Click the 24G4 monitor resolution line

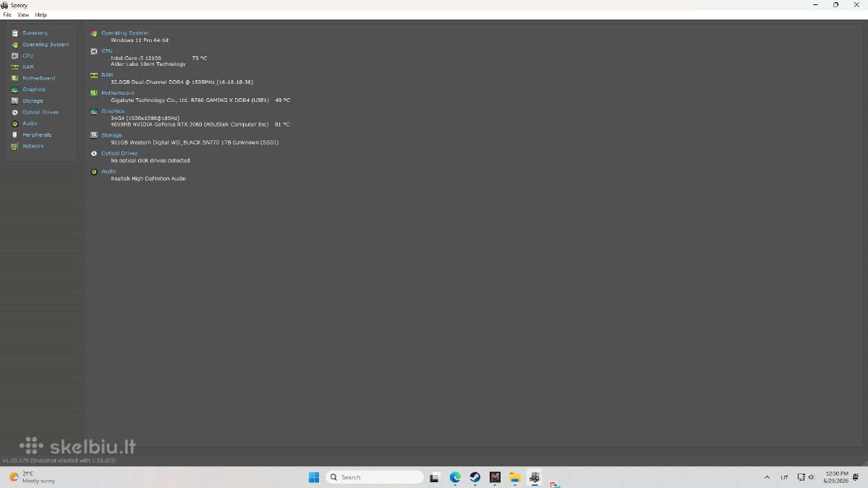[x=145, y=118]
